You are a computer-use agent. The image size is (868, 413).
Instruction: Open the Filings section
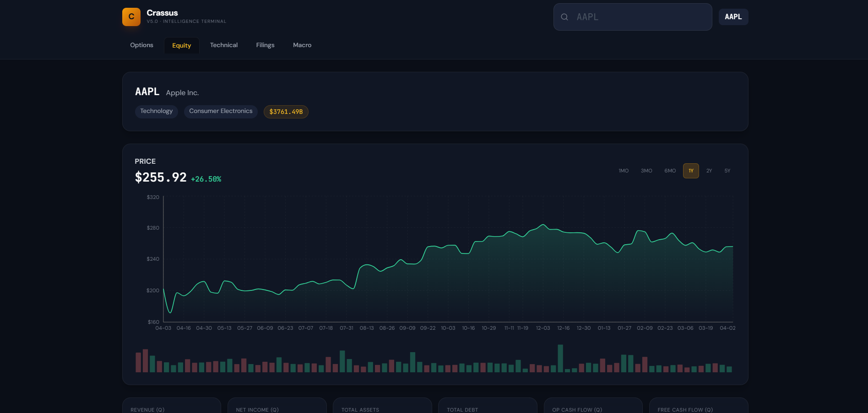[265, 45]
